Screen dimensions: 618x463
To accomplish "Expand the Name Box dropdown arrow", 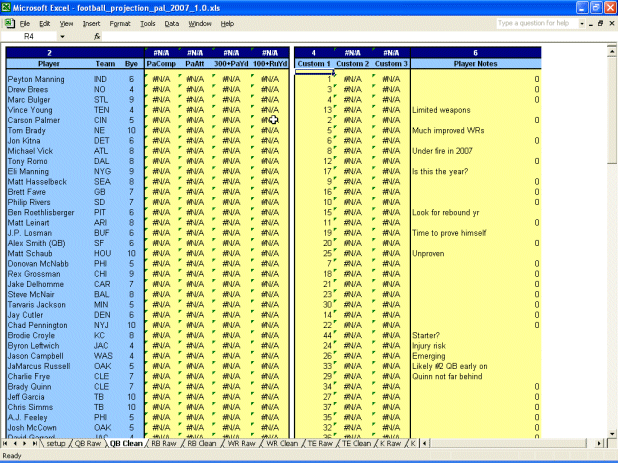I will click(62, 37).
